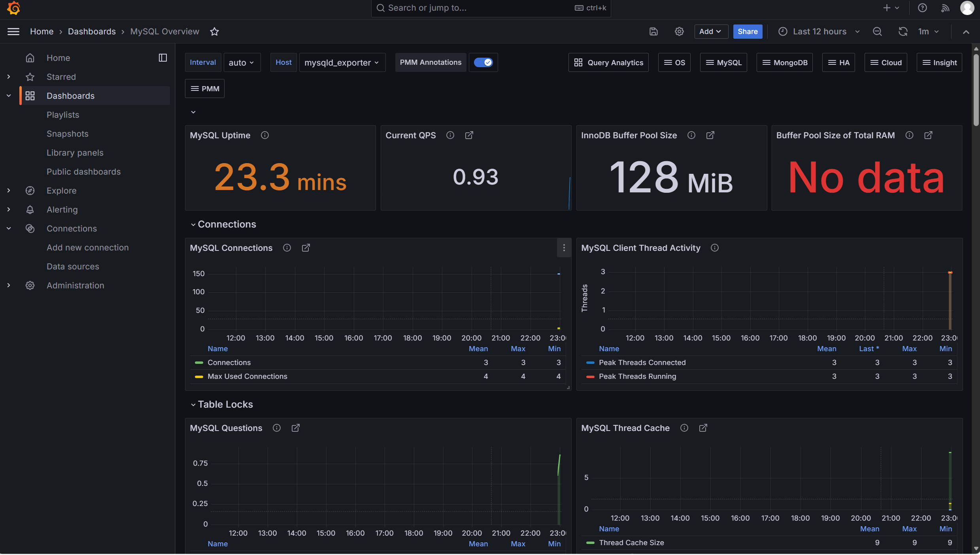Image resolution: width=980 pixels, height=555 pixels.
Task: Select Snapshots in the sidebar
Action: (67, 134)
